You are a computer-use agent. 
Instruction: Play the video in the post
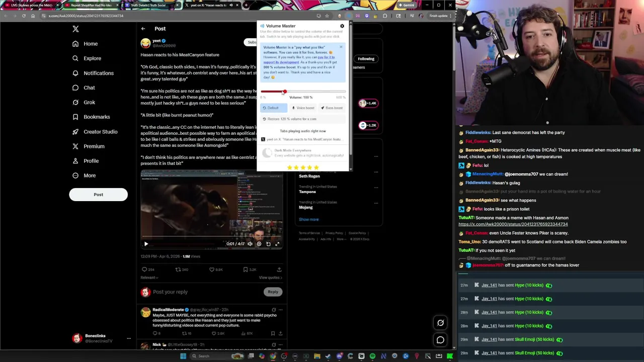coord(146,244)
